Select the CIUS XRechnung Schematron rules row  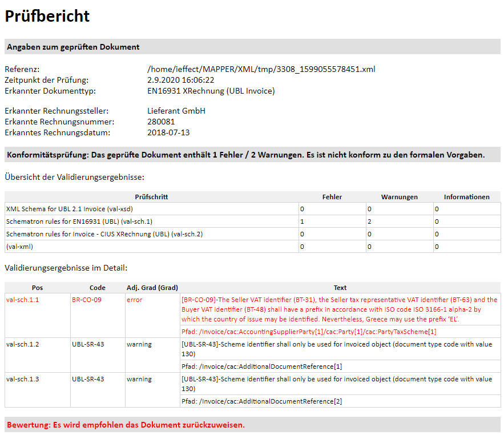(104, 234)
